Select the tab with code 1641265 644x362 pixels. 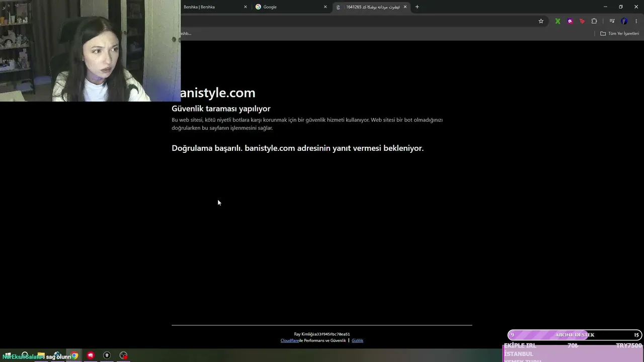(371, 7)
